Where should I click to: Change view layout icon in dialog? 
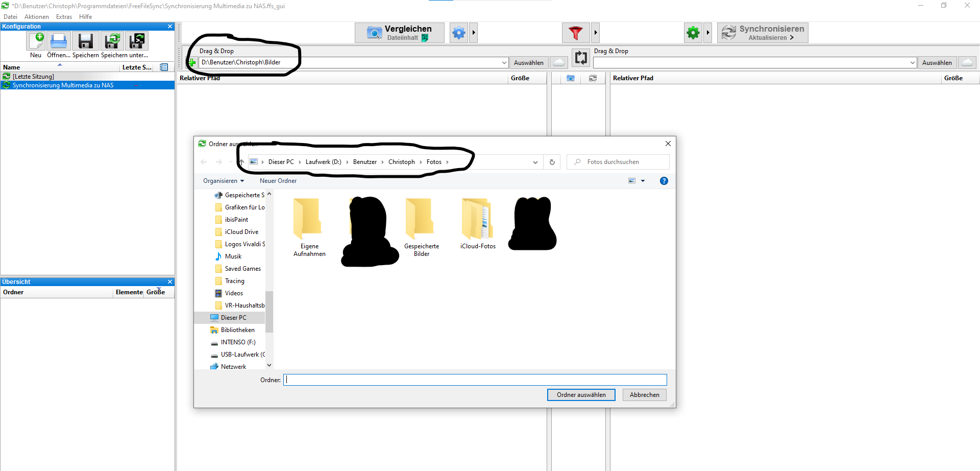click(x=632, y=181)
